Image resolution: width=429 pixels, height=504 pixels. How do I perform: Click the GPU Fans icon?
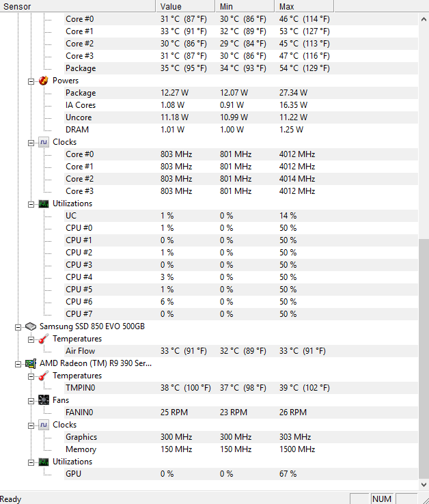click(44, 400)
